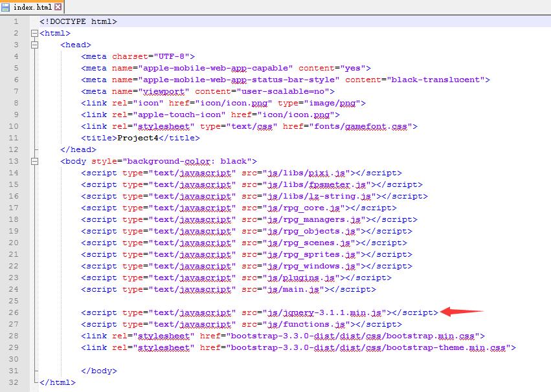Click the save disk icon on index.html tab

(6, 7)
